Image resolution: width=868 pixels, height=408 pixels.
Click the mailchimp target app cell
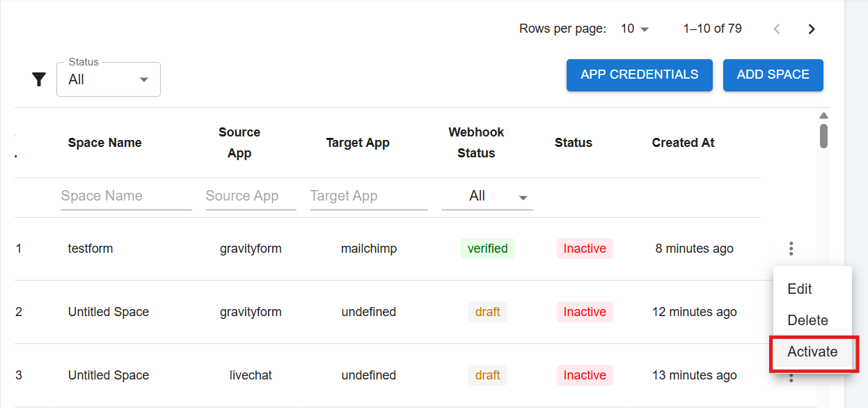tap(369, 249)
